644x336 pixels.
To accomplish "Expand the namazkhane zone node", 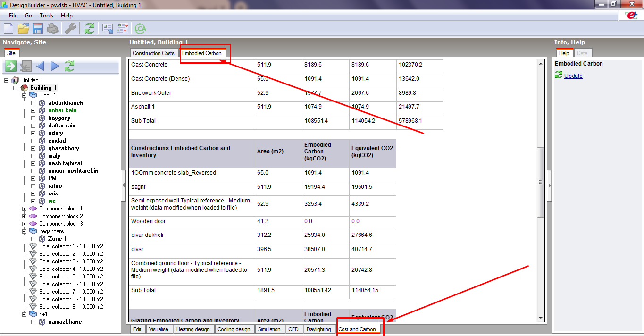I will pyautogui.click(x=33, y=322).
